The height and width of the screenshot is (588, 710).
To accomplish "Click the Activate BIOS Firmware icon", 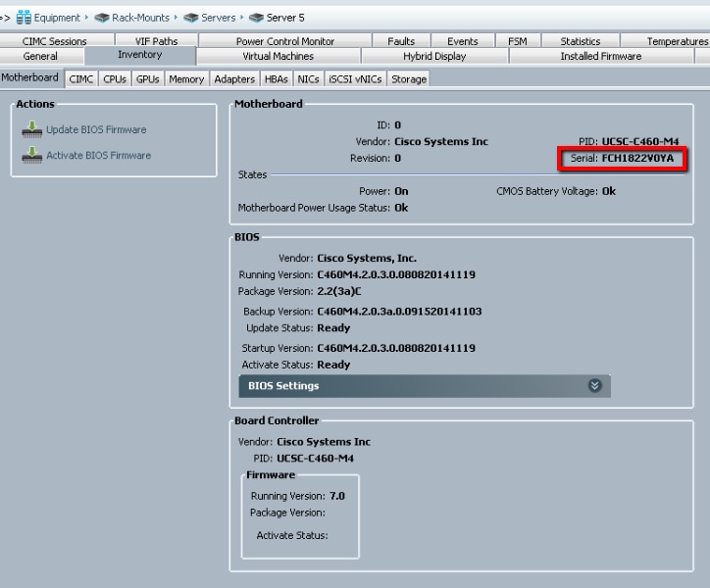I will (x=32, y=155).
